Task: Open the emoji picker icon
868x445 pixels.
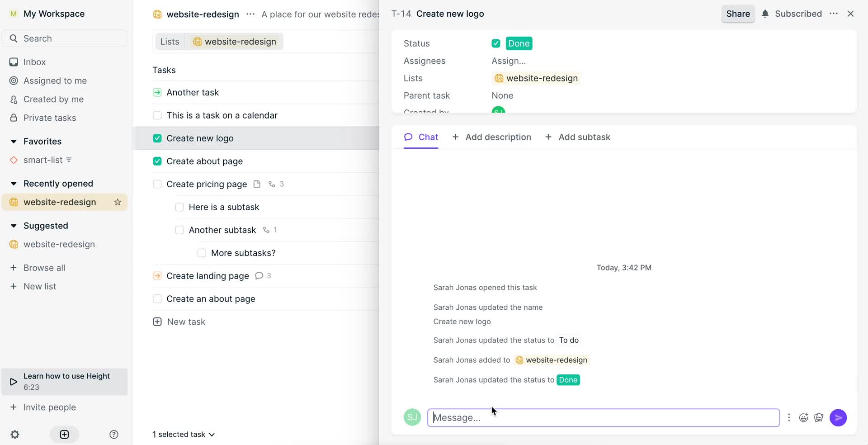Action: (x=803, y=418)
